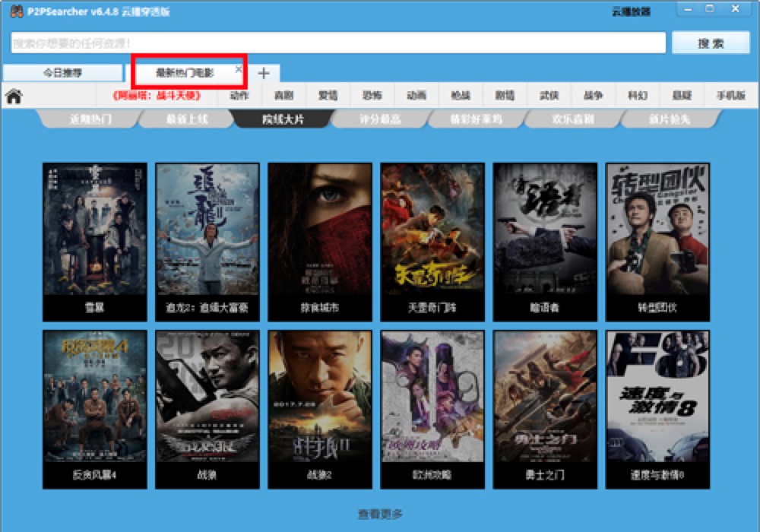760x532 pixels.
Task: Select the 院线大片 sub-tab
Action: (283, 119)
